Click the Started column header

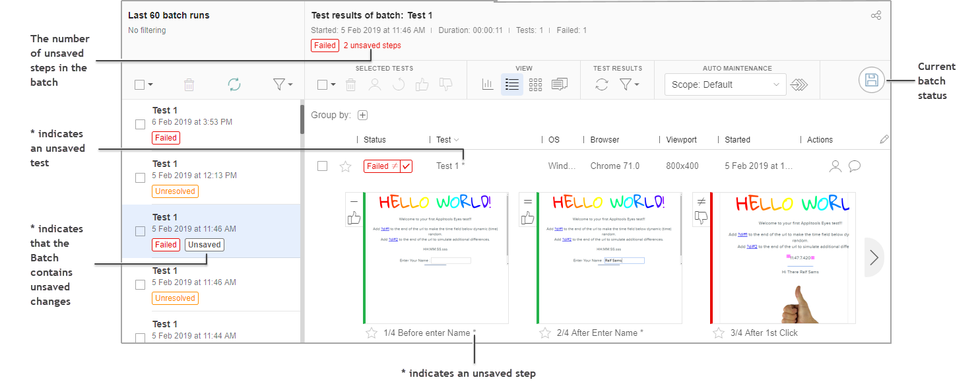[737, 140]
